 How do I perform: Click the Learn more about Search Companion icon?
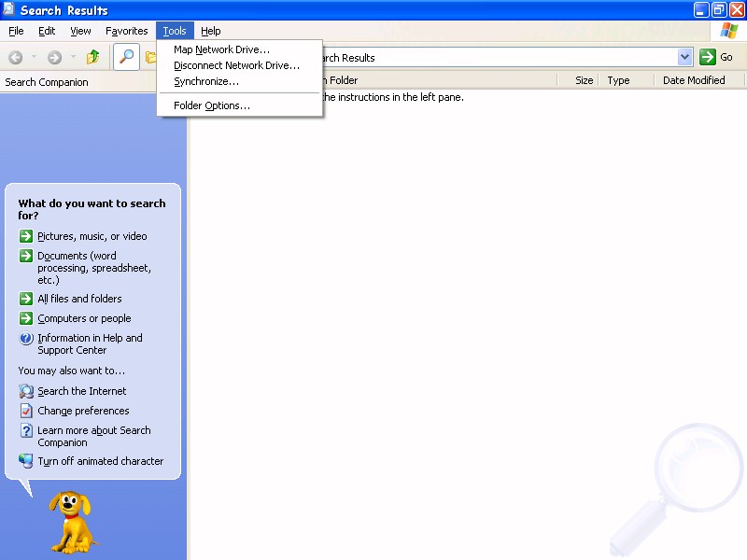coord(26,430)
